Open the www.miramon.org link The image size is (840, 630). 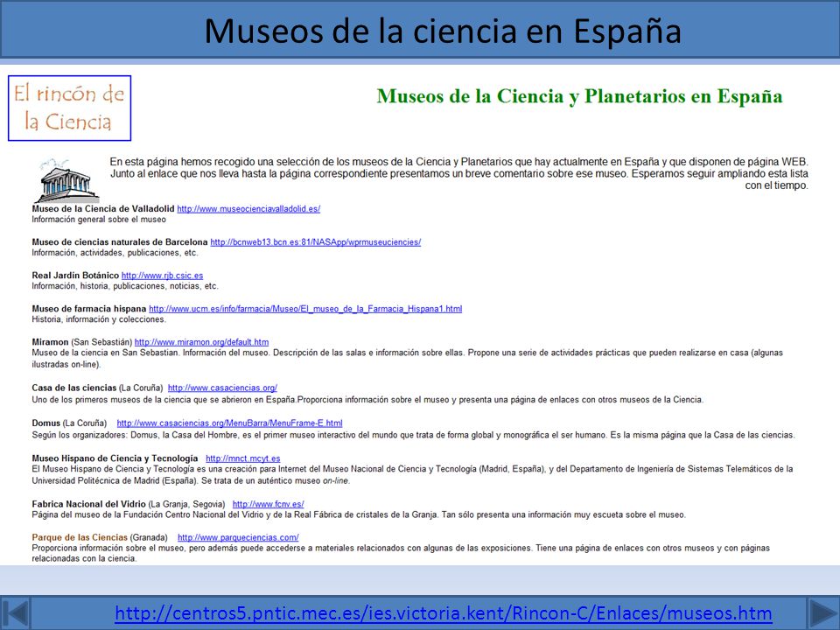point(201,342)
